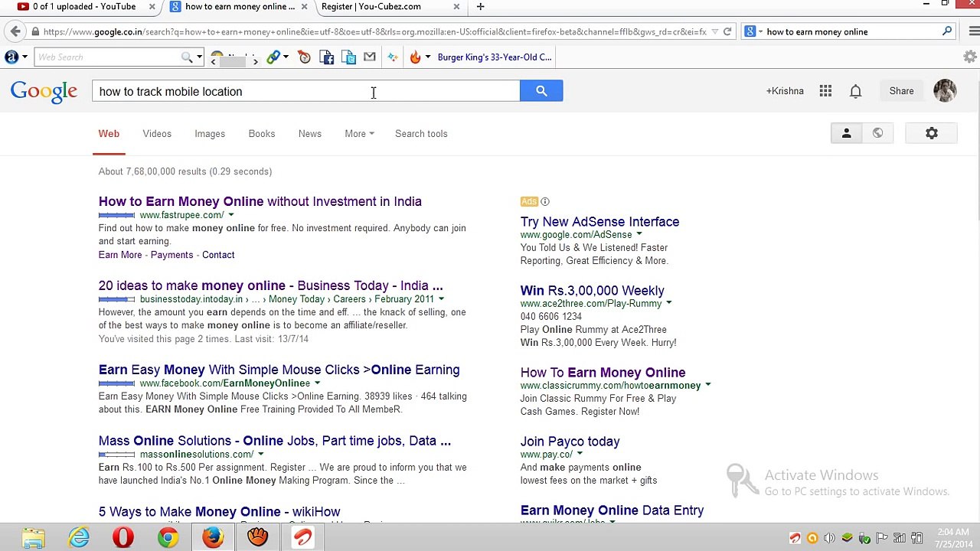Open File Explorer from the taskbar
The height and width of the screenshot is (551, 980).
pos(34,538)
